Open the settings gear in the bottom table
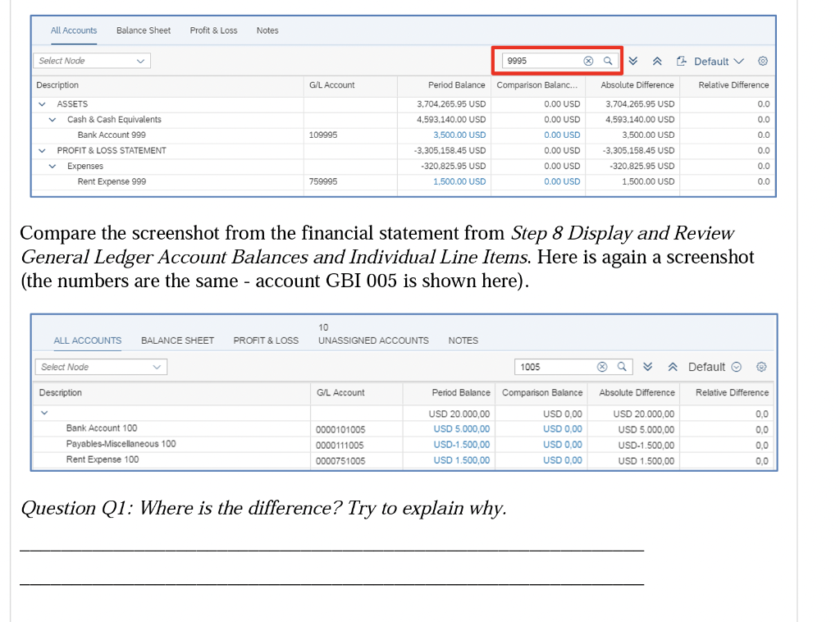 [760, 367]
